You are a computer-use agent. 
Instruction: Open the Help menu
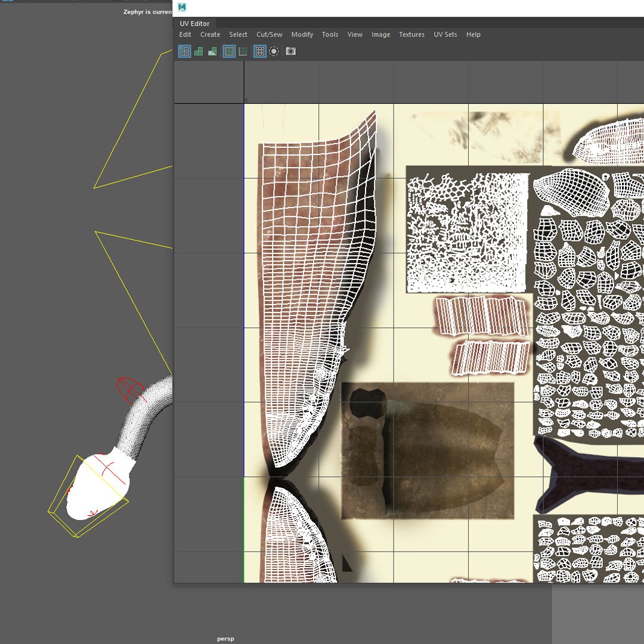click(x=473, y=35)
